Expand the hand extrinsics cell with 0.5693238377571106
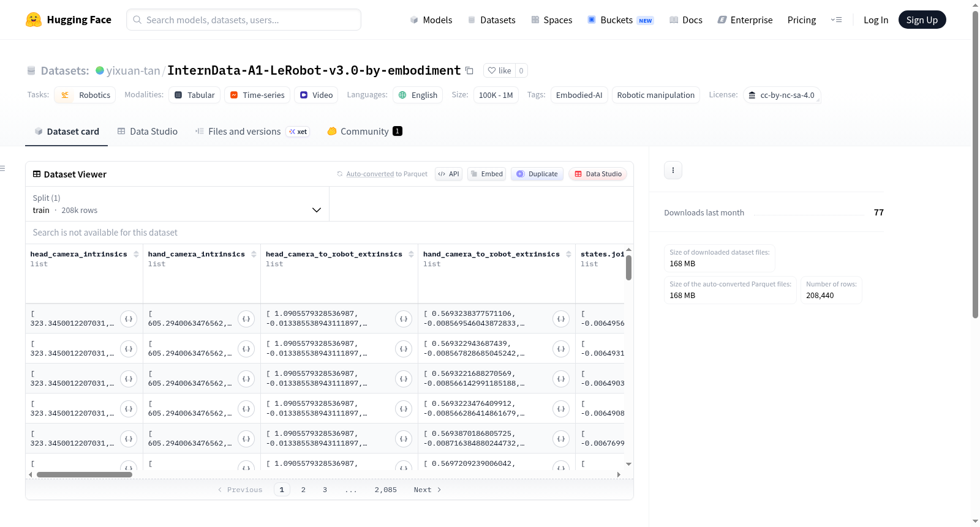 [x=561, y=319]
